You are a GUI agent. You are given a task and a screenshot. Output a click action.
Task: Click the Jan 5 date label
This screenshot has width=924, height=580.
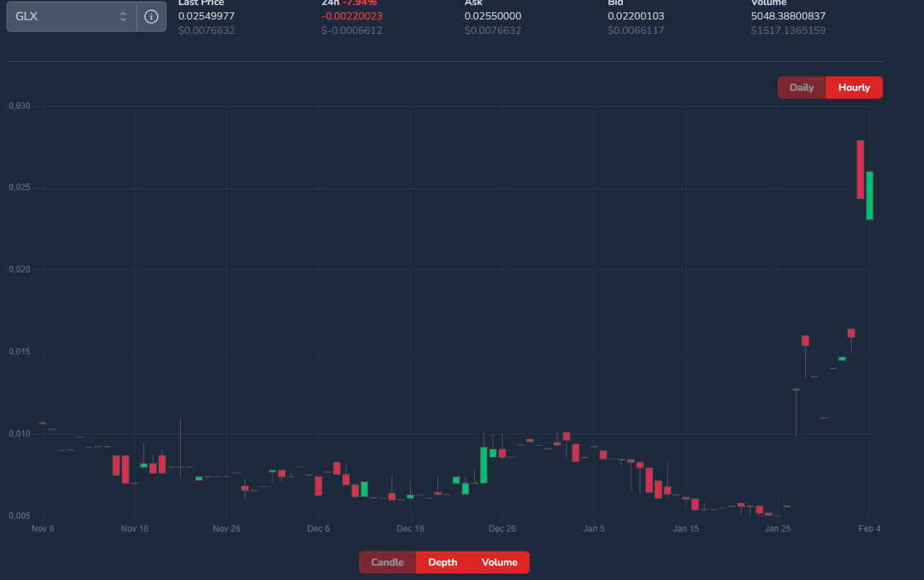[x=595, y=529]
